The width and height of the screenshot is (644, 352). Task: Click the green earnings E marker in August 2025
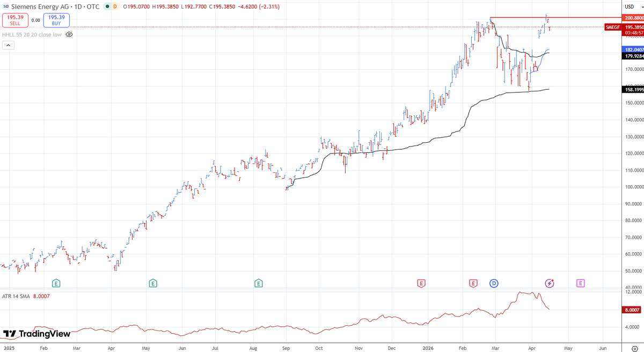pyautogui.click(x=259, y=282)
